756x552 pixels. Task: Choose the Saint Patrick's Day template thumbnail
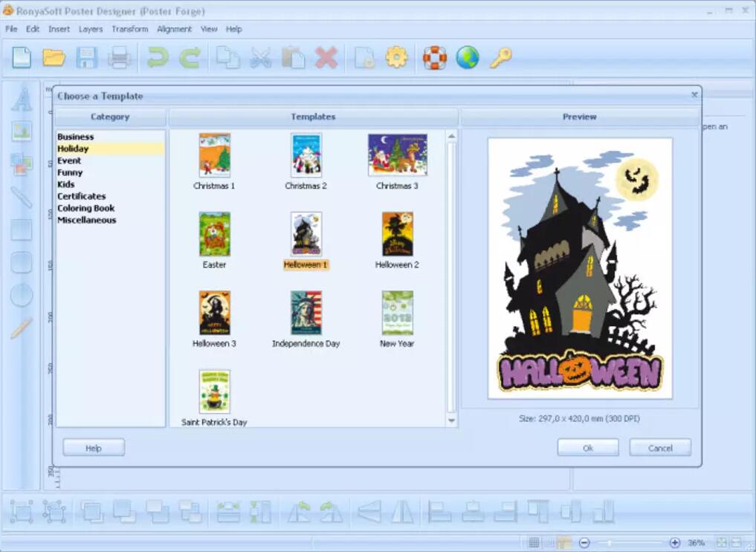coord(215,392)
